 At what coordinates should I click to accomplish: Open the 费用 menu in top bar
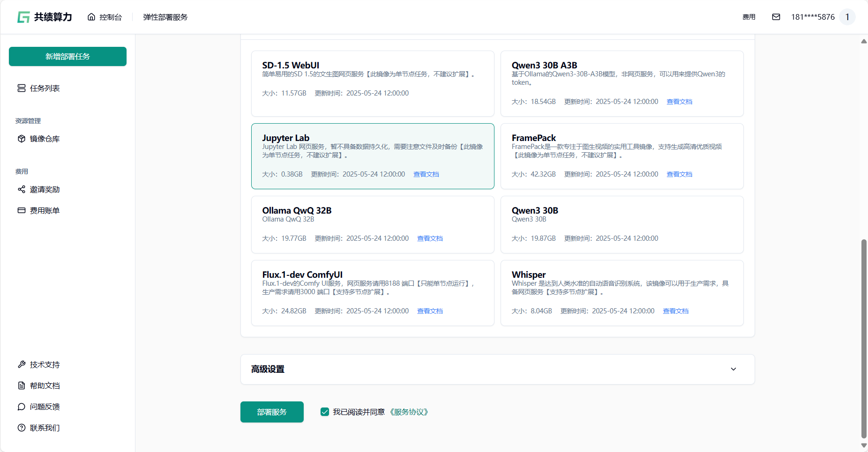[x=748, y=17]
